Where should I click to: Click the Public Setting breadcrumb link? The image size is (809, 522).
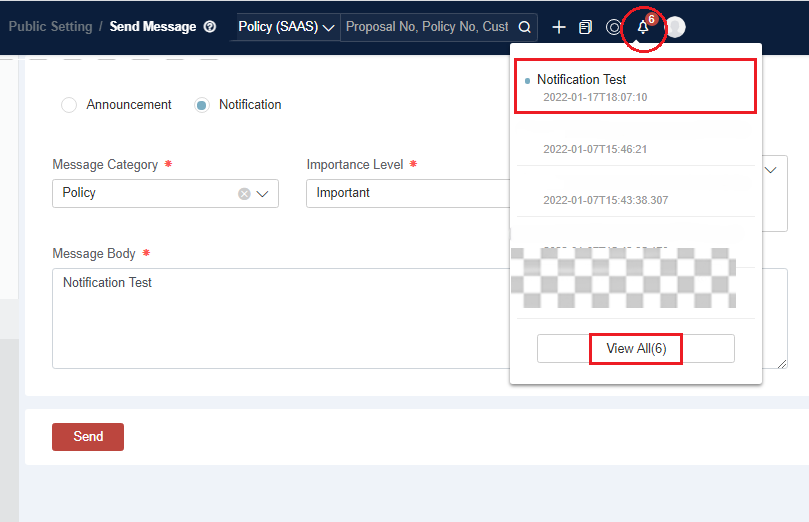click(x=50, y=27)
